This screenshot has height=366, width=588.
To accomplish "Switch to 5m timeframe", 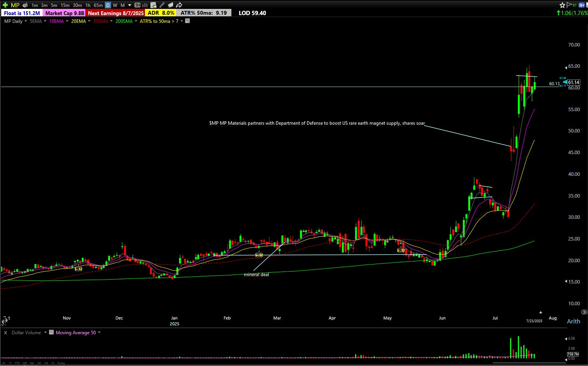I will (x=54, y=5).
